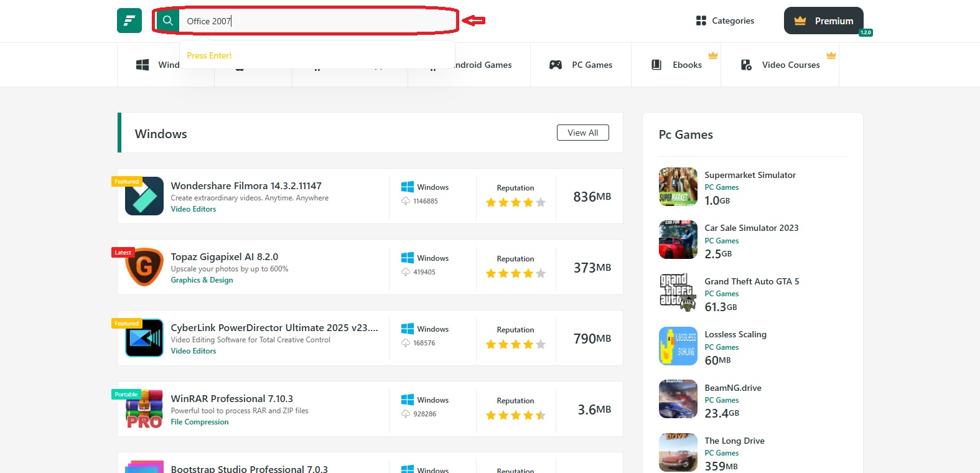
Task: Open WinRAR Professional 7.10.3 title
Action: 232,398
